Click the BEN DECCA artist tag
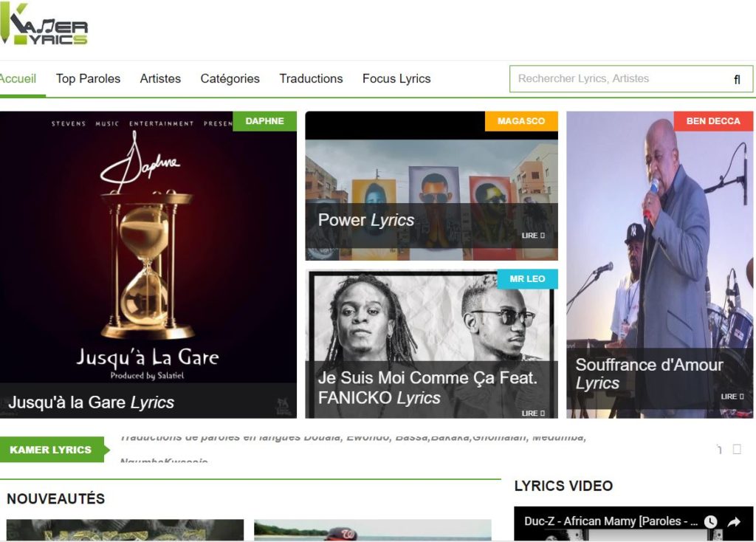Screen dimensions: 756x542 713,121
